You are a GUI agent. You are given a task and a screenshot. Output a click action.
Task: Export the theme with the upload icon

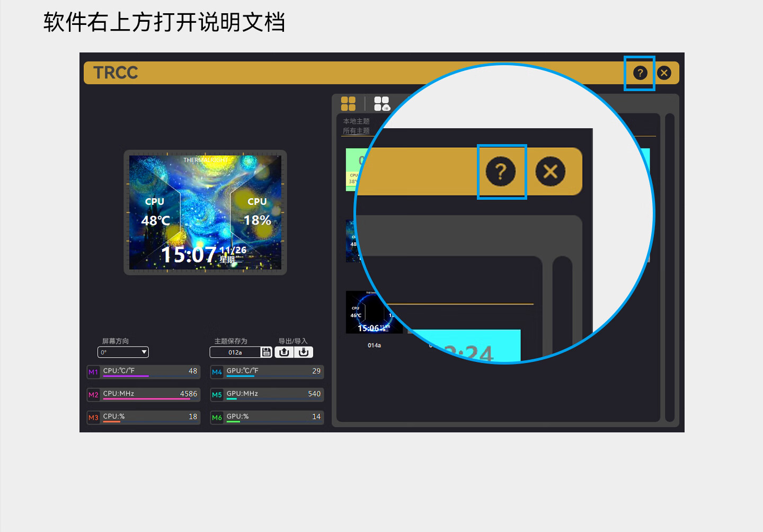pos(284,352)
